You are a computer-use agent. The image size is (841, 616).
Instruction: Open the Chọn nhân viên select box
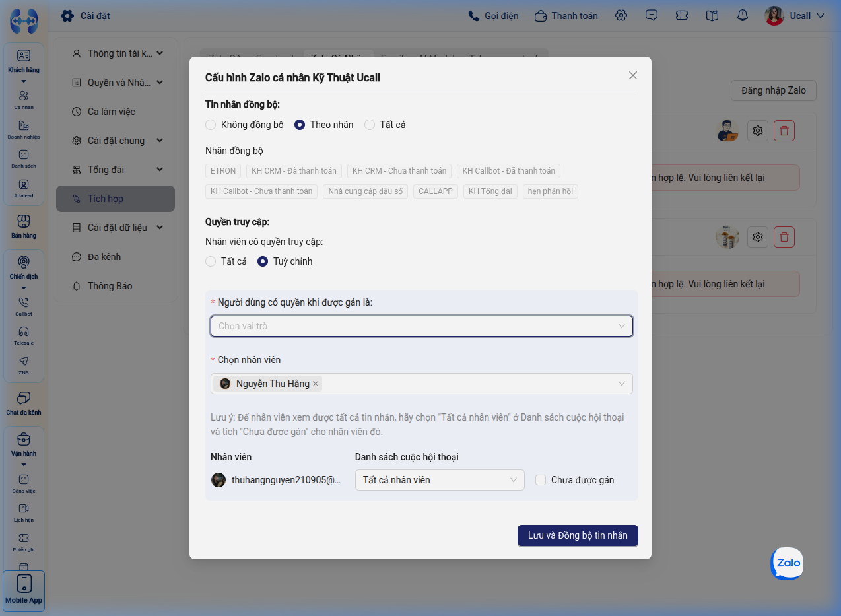(422, 384)
